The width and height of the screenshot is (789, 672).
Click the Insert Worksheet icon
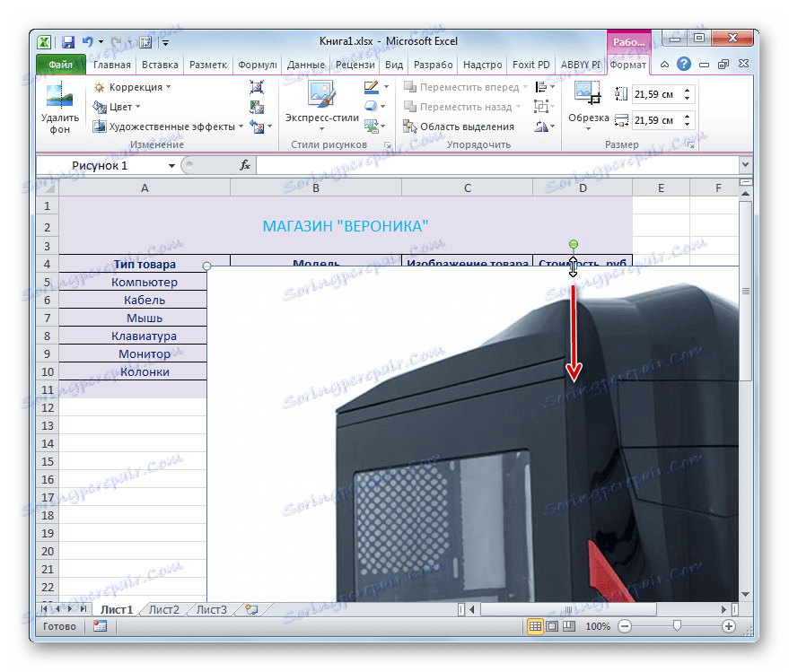pos(251,609)
